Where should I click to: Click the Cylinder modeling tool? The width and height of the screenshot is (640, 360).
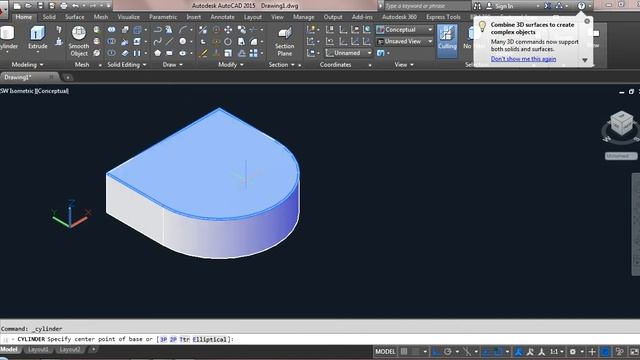(x=8, y=38)
